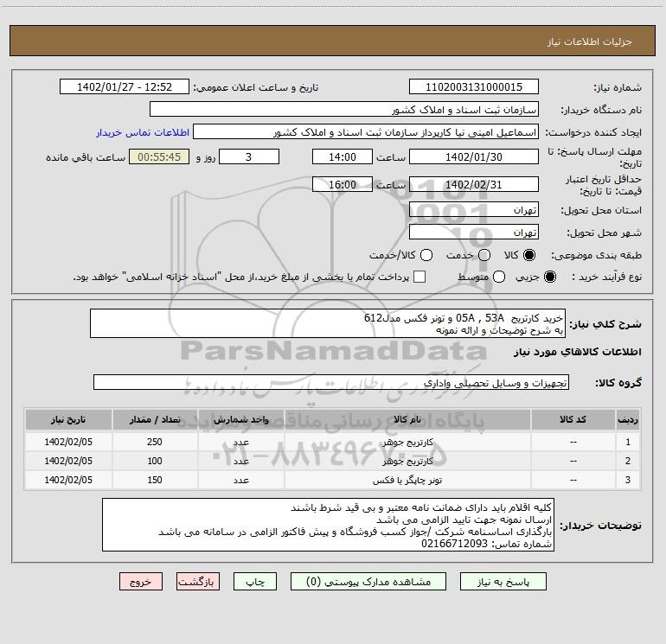The image size is (666, 644).
Task: View attached documents مشاهده مدارک پیوستی (0)
Action: click(368, 582)
